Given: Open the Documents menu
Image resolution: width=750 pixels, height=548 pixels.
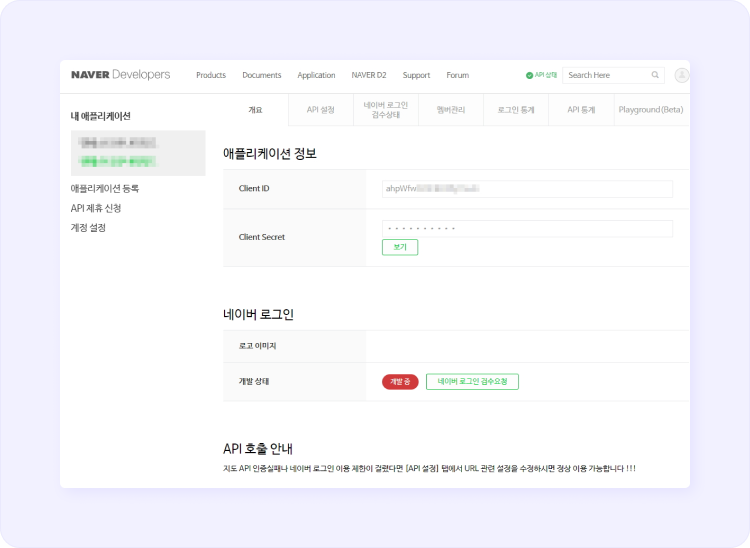Looking at the screenshot, I should 262,75.
